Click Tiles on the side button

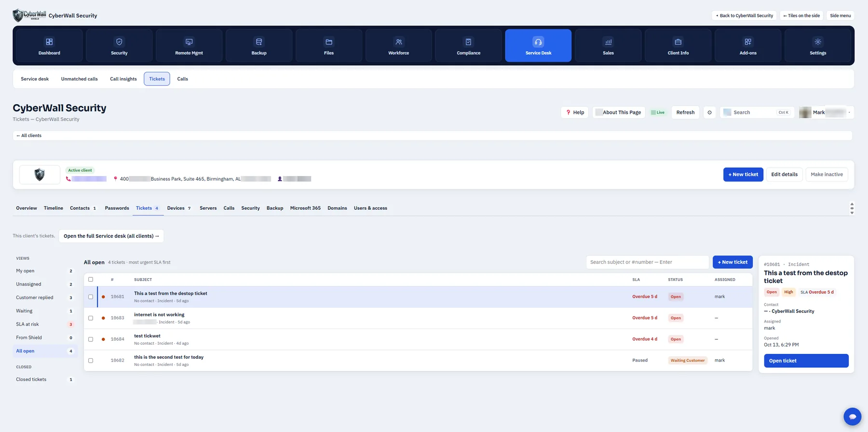click(801, 15)
